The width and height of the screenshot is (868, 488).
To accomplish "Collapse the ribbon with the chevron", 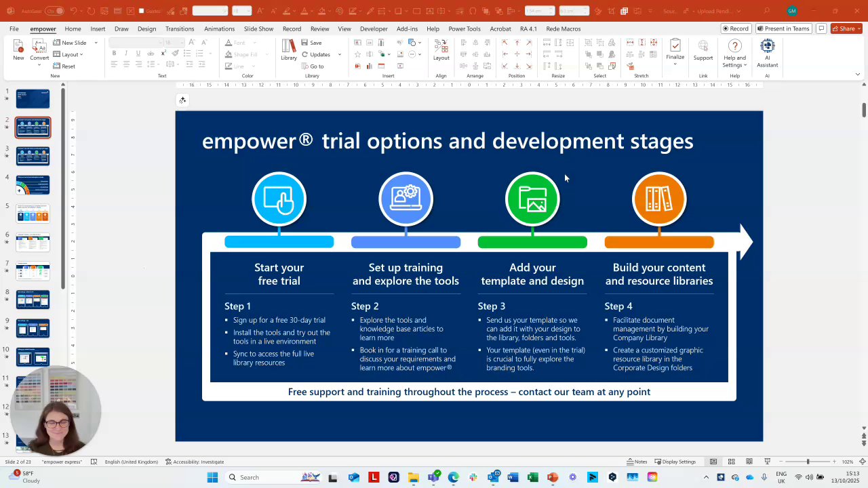I will click(858, 75).
